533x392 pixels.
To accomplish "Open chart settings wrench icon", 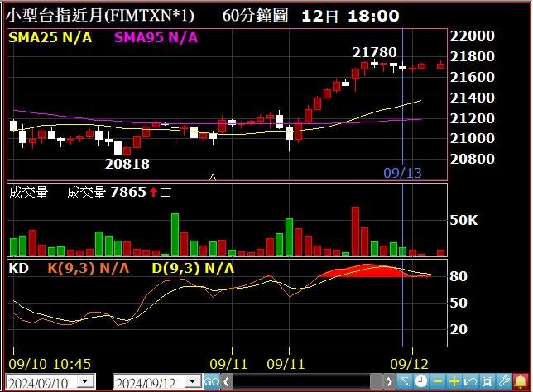I will click(504, 381).
